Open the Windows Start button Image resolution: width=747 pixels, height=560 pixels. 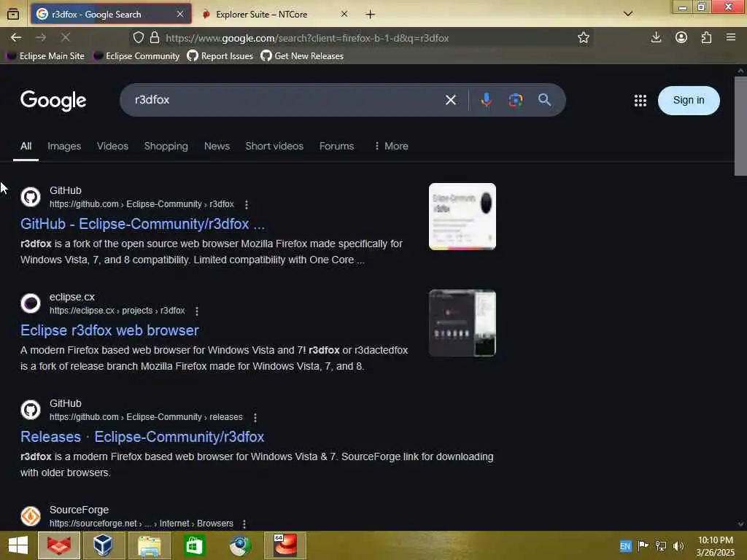(x=18, y=545)
